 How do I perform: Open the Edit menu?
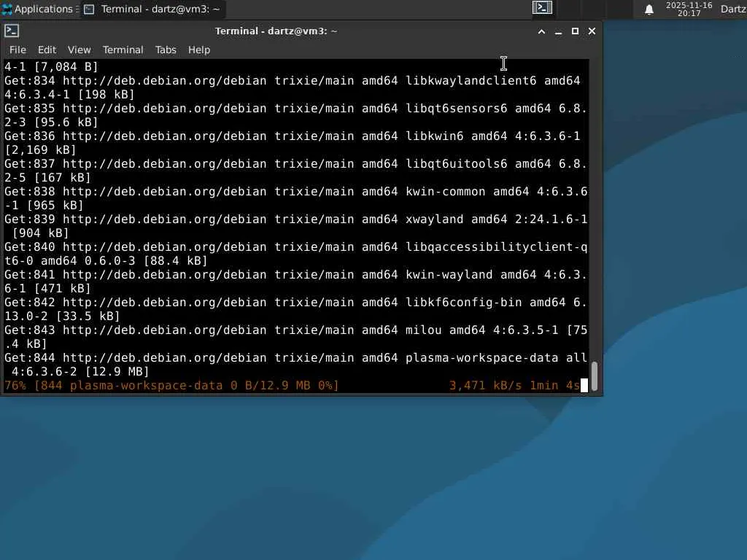pos(47,50)
